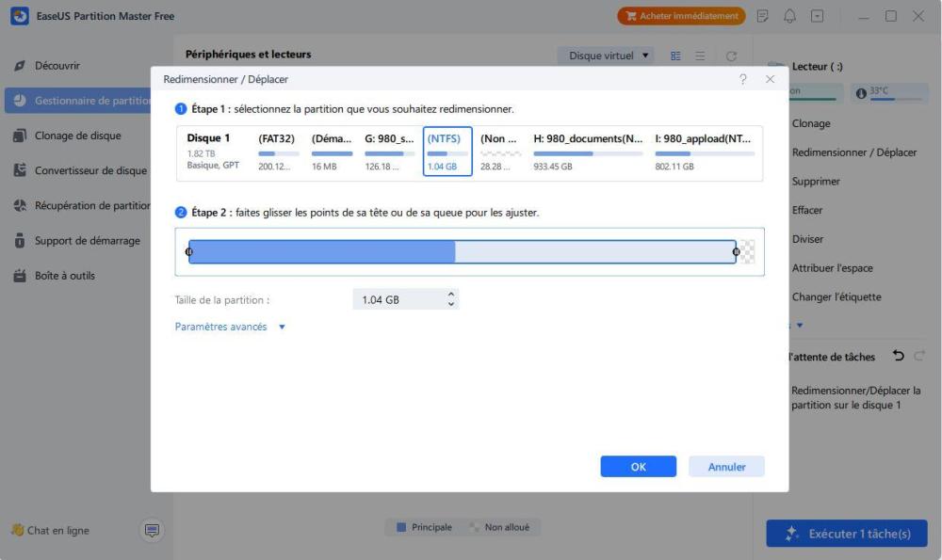This screenshot has height=560, width=942.
Task: Select the FAT32 partition
Action: (278, 152)
